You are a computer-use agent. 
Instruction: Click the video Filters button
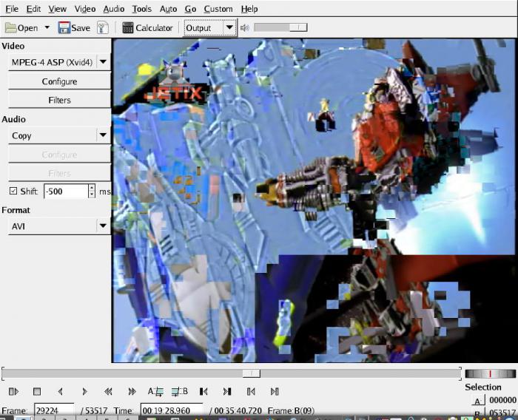click(59, 100)
